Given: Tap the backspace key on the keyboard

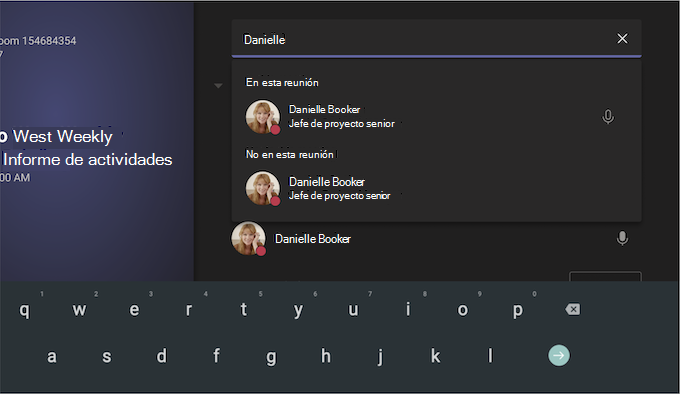Looking at the screenshot, I should 572,309.
